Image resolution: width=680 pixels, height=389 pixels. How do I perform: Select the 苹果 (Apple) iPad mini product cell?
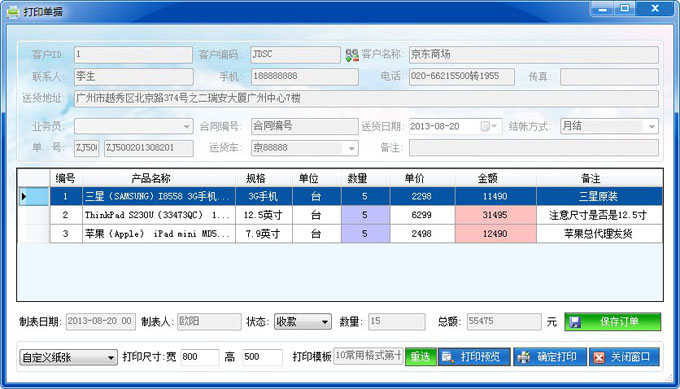point(159,234)
